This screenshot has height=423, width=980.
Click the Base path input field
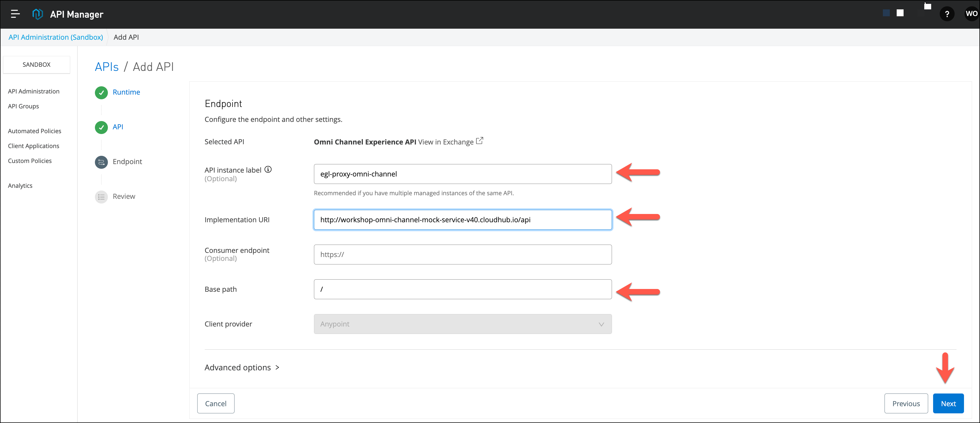[x=463, y=290]
